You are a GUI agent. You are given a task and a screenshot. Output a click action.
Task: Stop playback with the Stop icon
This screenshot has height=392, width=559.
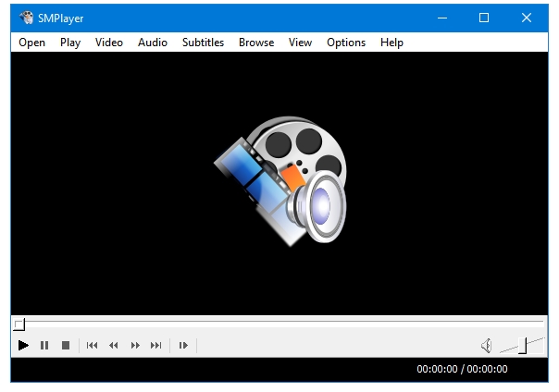coord(66,345)
